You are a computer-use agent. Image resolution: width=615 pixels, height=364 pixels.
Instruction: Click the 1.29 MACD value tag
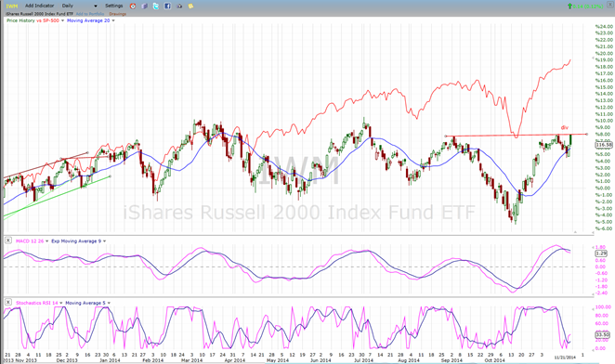(601, 253)
